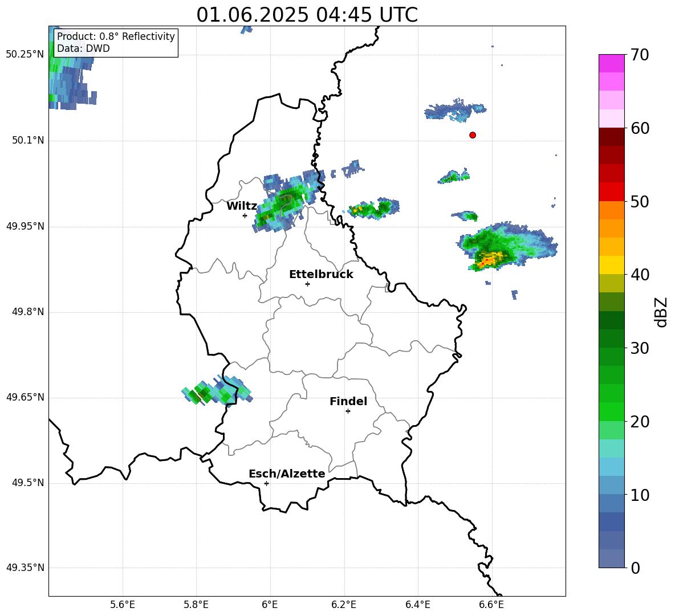Click the Ettelbruck station cross marker
675x616 pixels.
(307, 284)
